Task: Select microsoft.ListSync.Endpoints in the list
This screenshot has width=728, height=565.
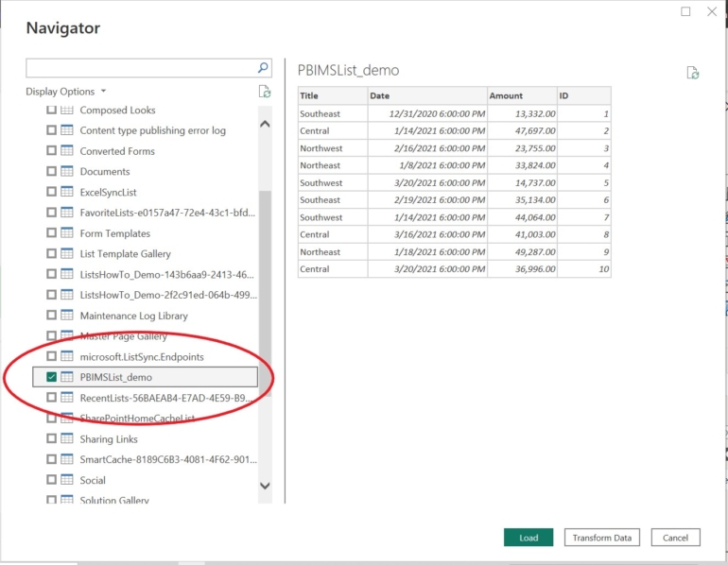Action: 141,357
